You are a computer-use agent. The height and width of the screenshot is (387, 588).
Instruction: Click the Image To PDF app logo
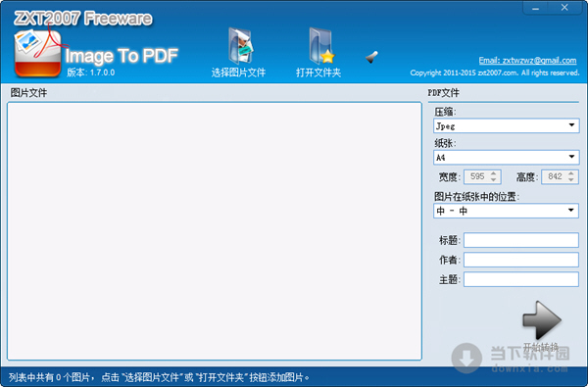click(x=37, y=53)
